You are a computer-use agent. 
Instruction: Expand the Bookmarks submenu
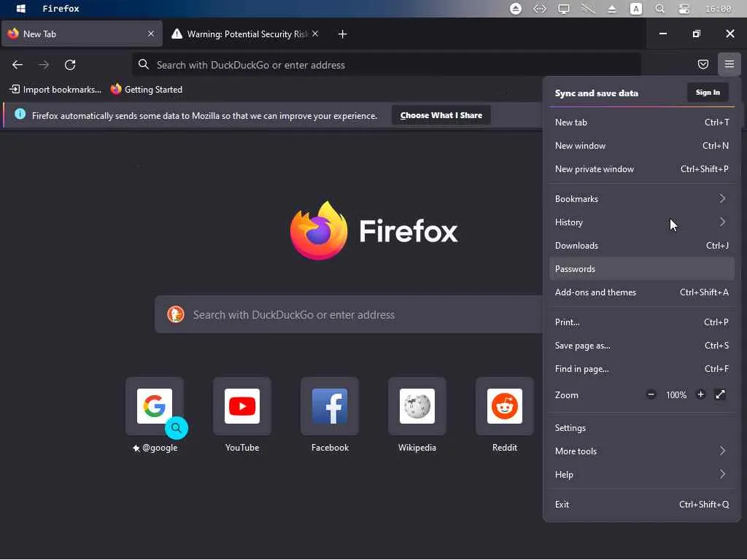pos(642,199)
